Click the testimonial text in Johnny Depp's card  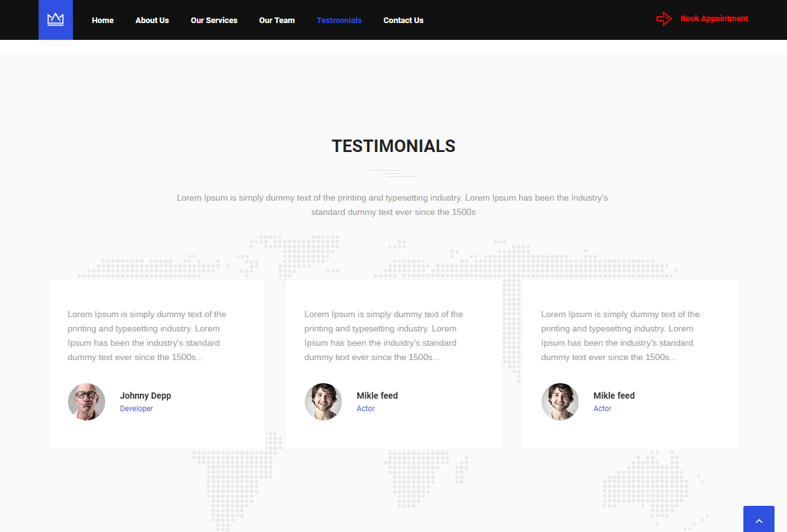[x=147, y=336]
